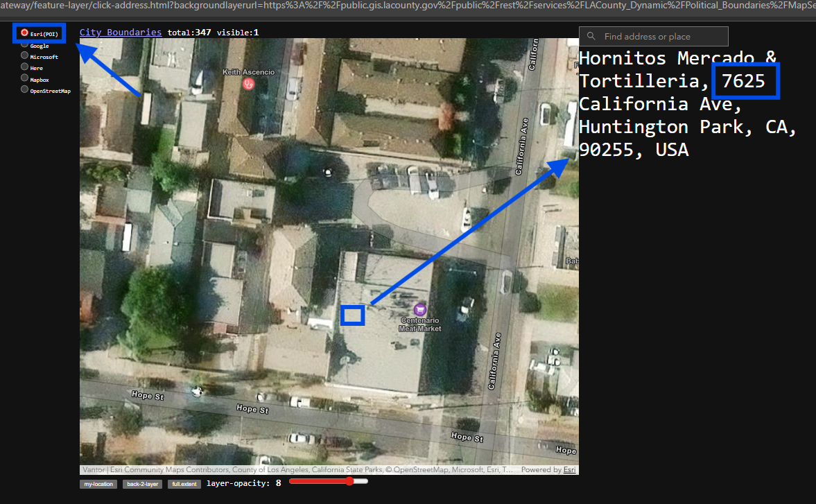Click the search magnifier icon
Image resolution: width=816 pixels, height=504 pixels.
[x=592, y=37]
